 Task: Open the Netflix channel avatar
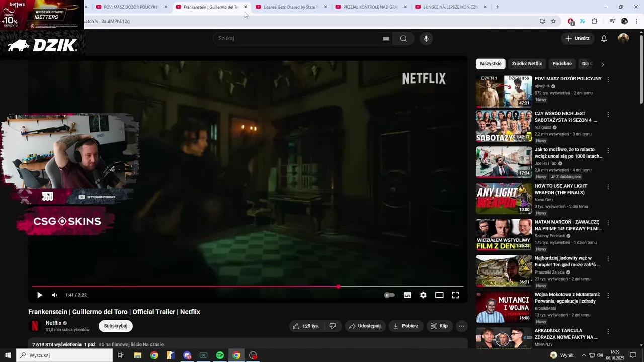pos(35,326)
